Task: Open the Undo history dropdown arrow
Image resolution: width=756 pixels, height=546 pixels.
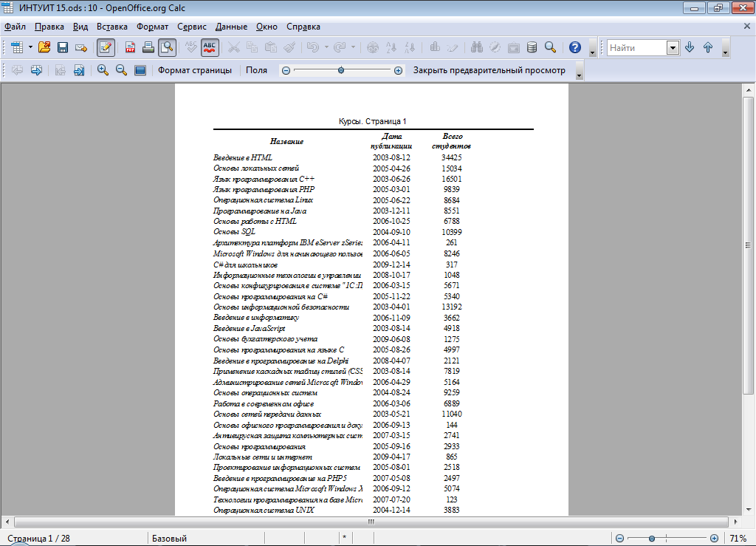Action: pos(326,47)
